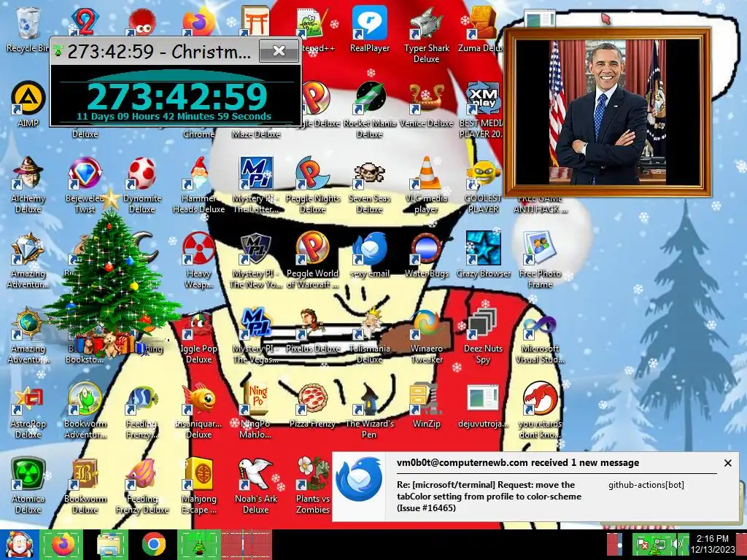Select the Christmas tree taskbar app
Viewport: 747px width, 560px height.
pos(198,544)
